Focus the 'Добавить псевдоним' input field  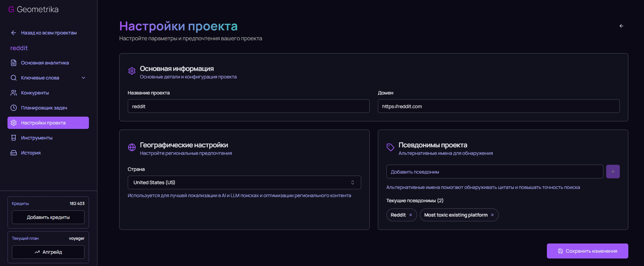tap(495, 172)
